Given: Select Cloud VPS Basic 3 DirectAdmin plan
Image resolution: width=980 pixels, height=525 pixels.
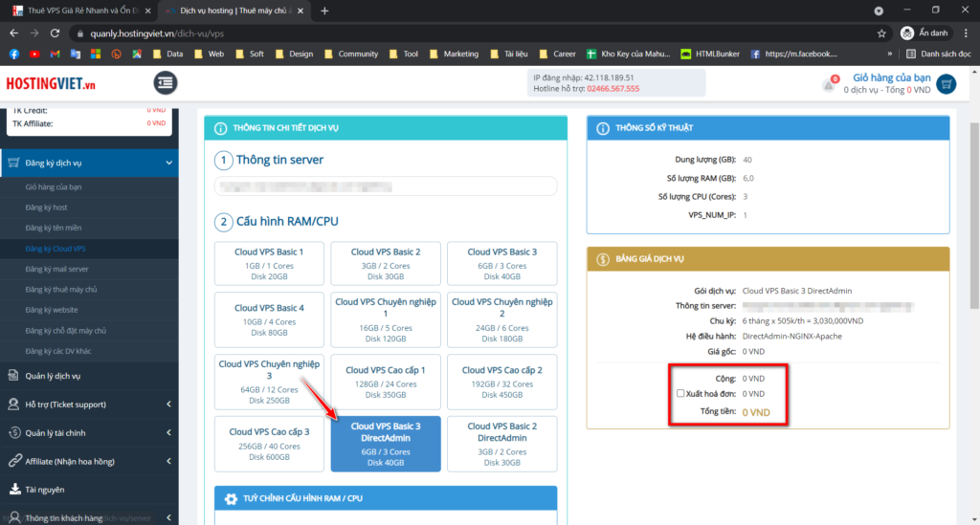Looking at the screenshot, I should [x=386, y=444].
